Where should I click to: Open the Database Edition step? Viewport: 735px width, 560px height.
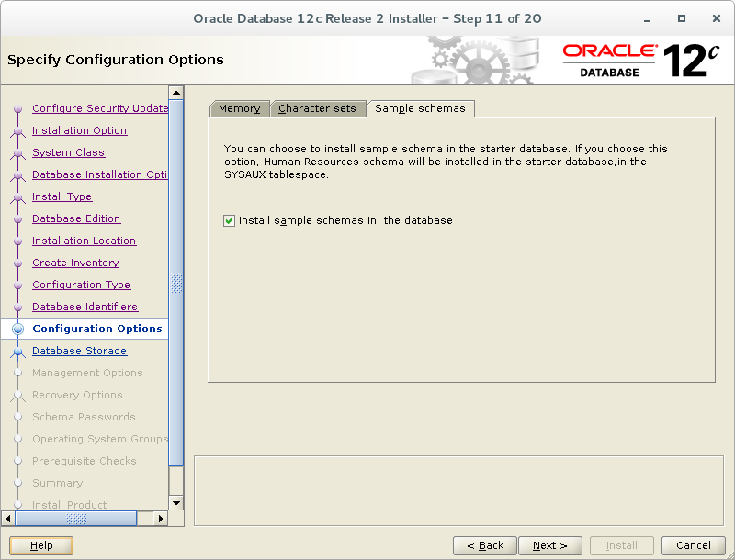coord(76,218)
